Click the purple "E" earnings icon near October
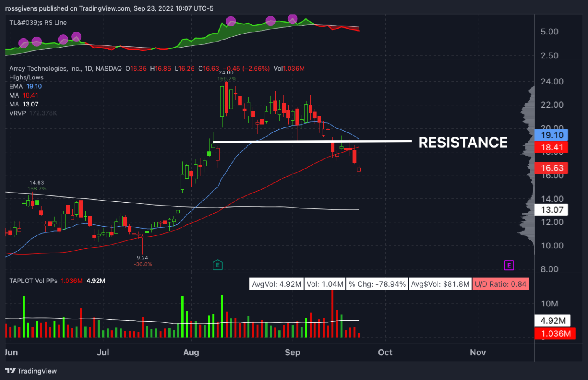Image resolution: width=588 pixels, height=380 pixels. coord(509,266)
